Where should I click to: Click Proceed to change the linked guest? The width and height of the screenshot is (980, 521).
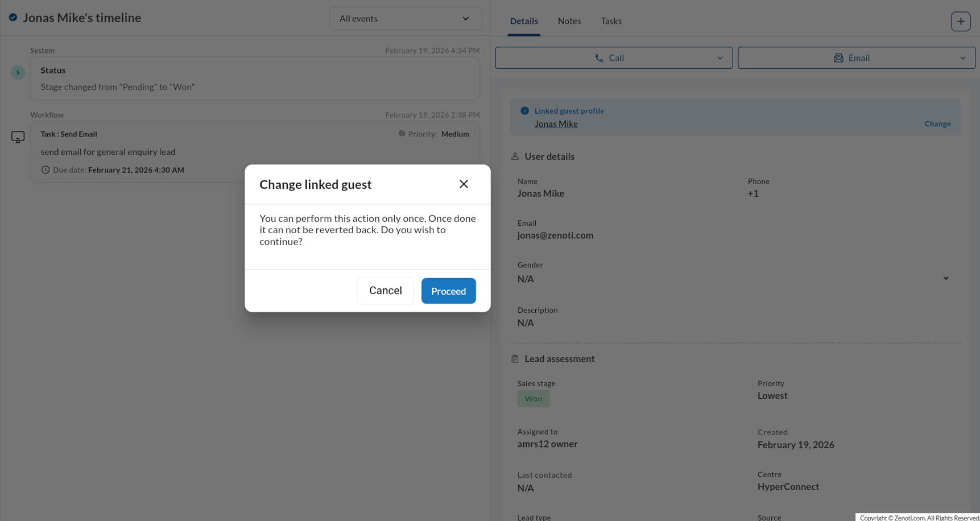pos(448,291)
